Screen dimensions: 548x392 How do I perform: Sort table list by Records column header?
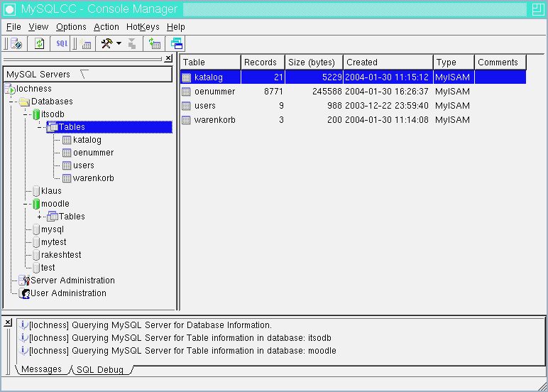(263, 62)
